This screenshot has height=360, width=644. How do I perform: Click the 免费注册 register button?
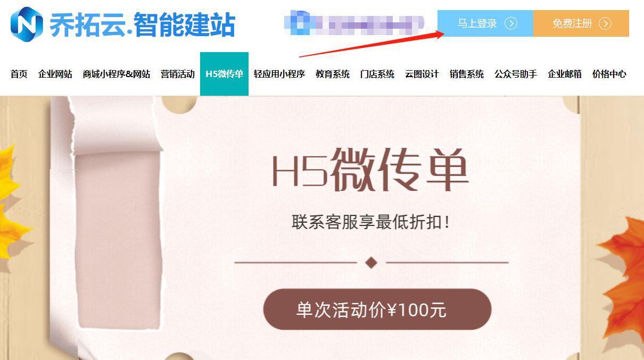pos(581,23)
